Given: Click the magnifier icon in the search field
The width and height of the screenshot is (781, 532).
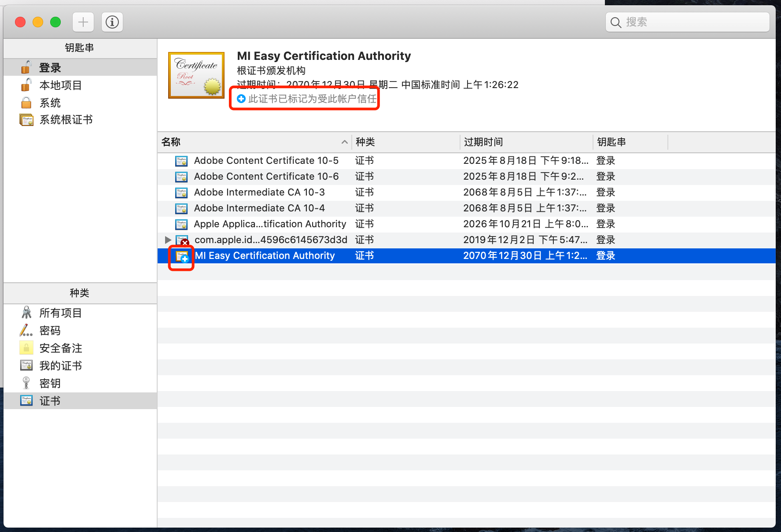Looking at the screenshot, I should [616, 22].
